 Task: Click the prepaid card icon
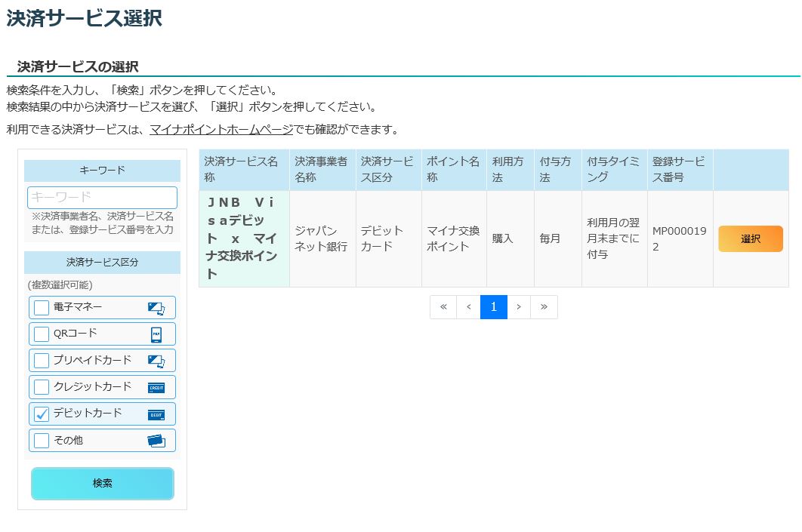click(x=156, y=361)
